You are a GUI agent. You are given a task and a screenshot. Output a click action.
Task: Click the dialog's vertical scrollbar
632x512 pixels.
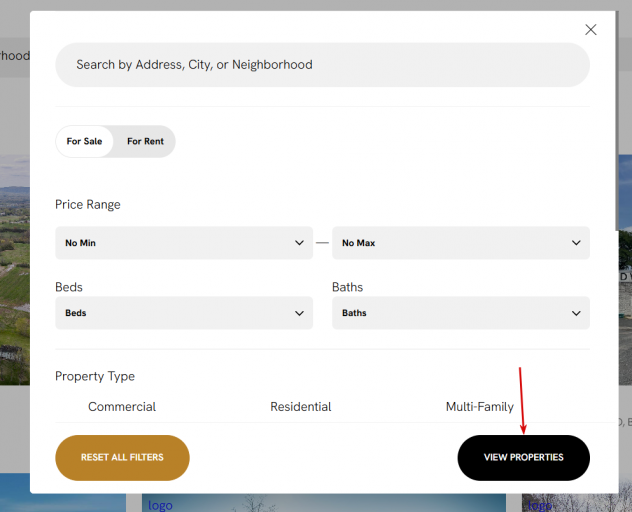(x=617, y=121)
